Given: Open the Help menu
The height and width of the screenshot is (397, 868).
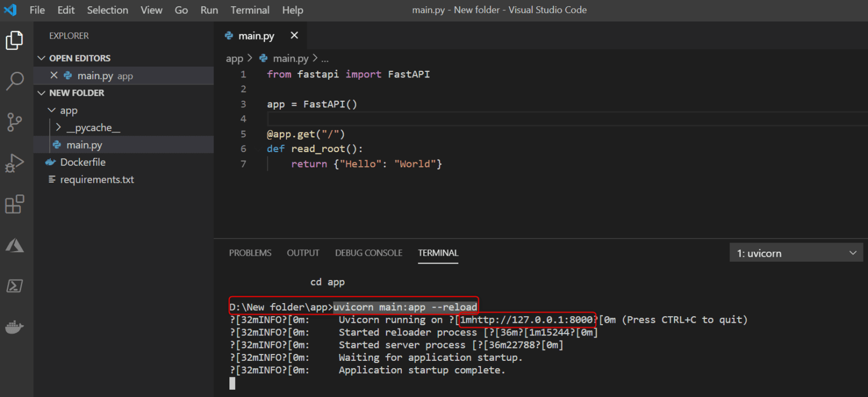Looking at the screenshot, I should tap(293, 10).
